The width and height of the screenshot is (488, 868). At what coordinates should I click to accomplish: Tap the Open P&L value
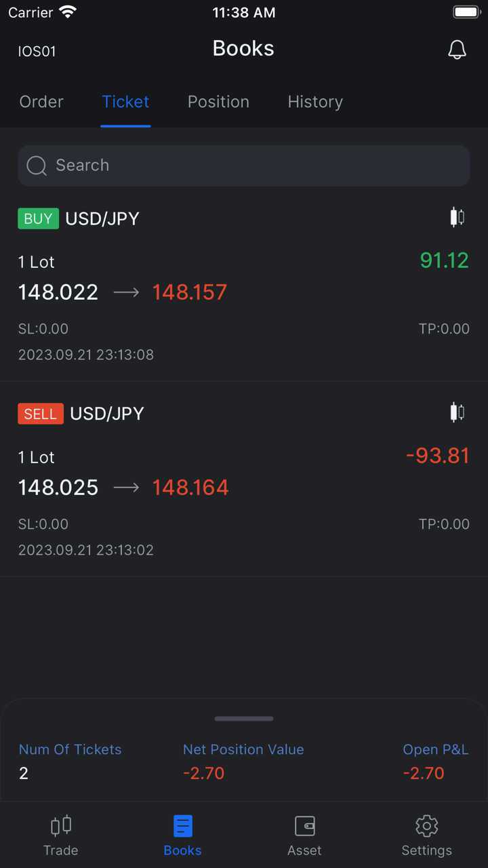click(x=424, y=773)
